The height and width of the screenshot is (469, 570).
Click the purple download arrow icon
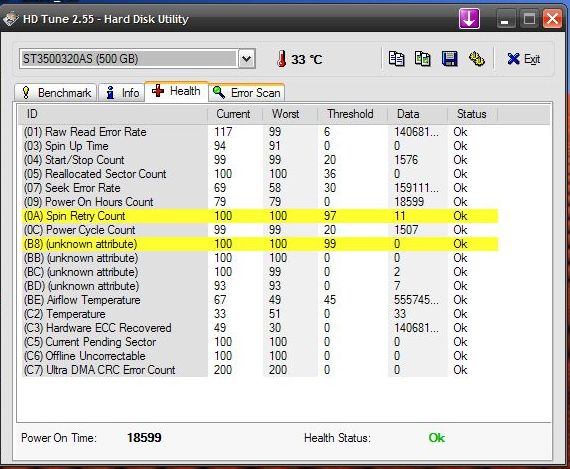coord(469,19)
